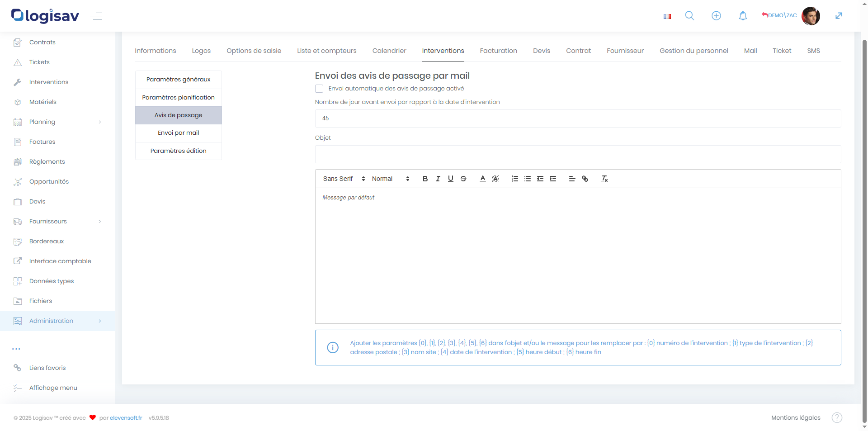Click the bold formatting icon
This screenshot has height=431, width=868.
click(x=425, y=179)
